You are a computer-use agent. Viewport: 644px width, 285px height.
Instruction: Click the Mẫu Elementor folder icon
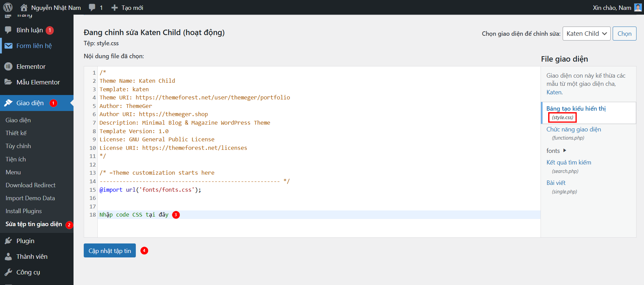[8, 82]
